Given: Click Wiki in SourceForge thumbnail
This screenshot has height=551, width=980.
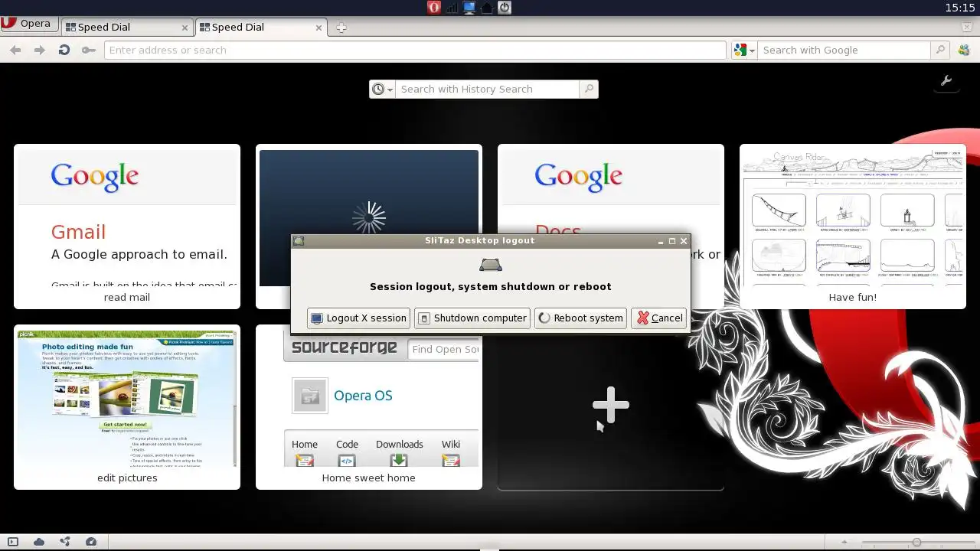Looking at the screenshot, I should tap(451, 444).
